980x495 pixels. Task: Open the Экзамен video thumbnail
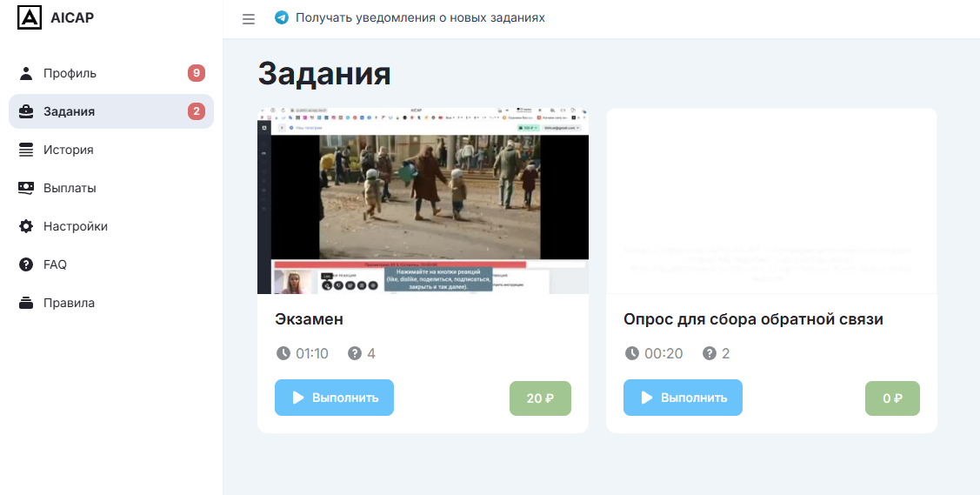[x=423, y=201]
